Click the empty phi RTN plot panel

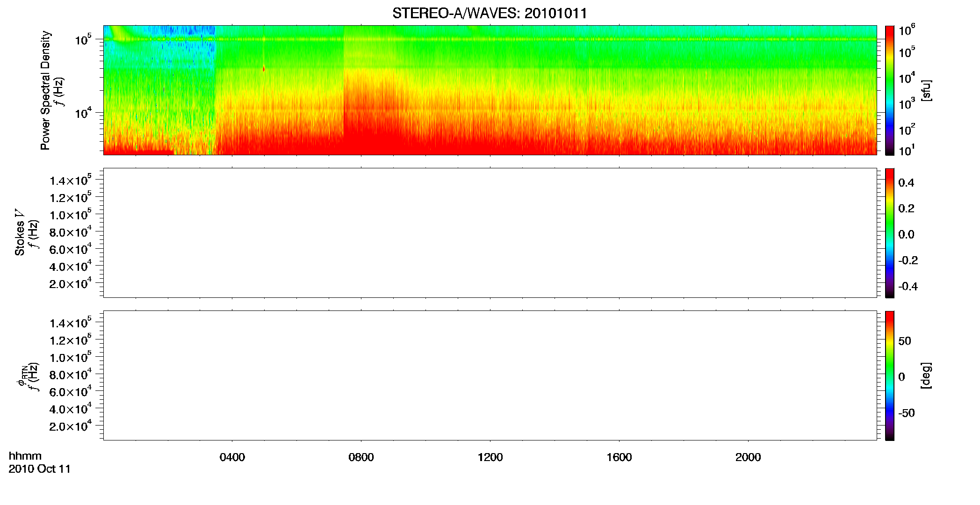pos(490,375)
